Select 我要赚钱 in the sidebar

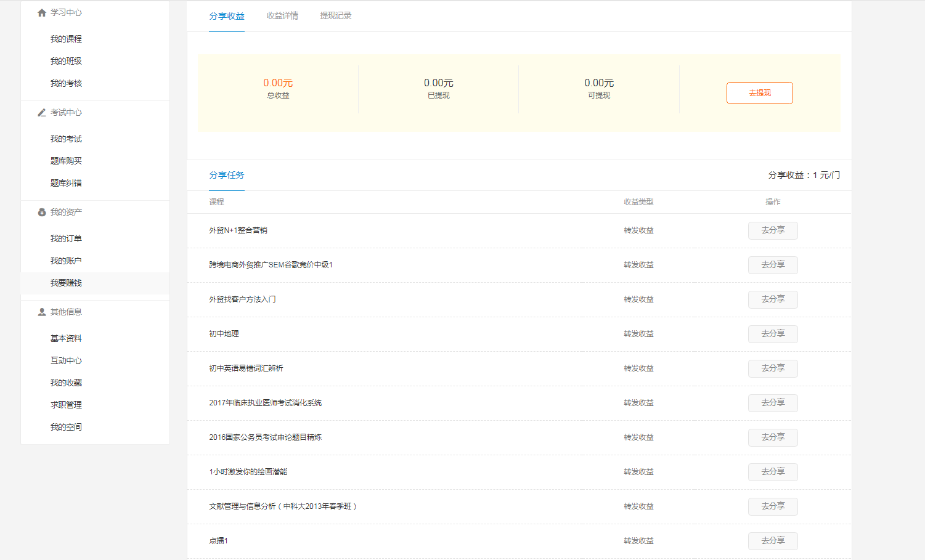66,283
